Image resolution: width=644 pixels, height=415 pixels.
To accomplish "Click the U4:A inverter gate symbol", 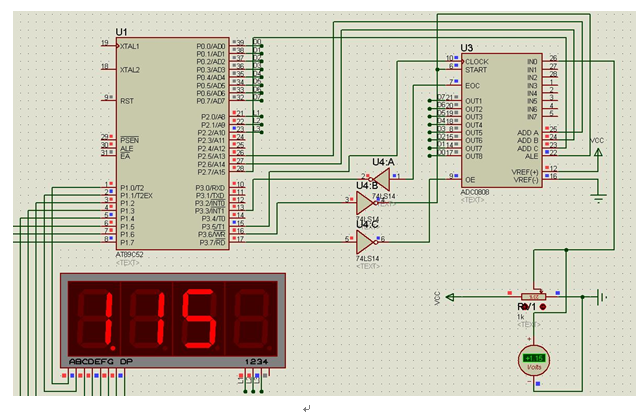I will pyautogui.click(x=381, y=179).
